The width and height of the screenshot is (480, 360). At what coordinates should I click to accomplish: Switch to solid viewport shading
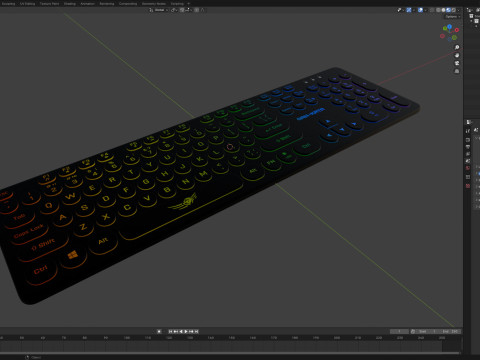point(443,10)
